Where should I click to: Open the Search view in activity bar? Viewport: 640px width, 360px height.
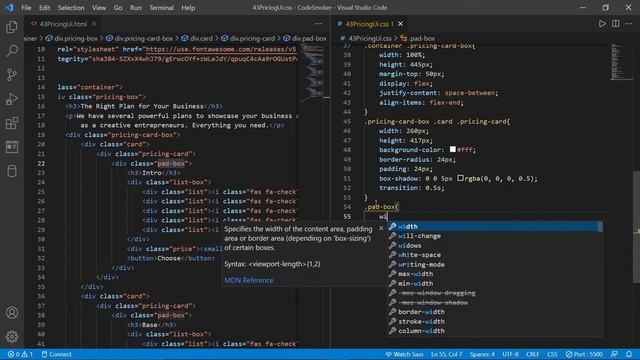coord(12,51)
